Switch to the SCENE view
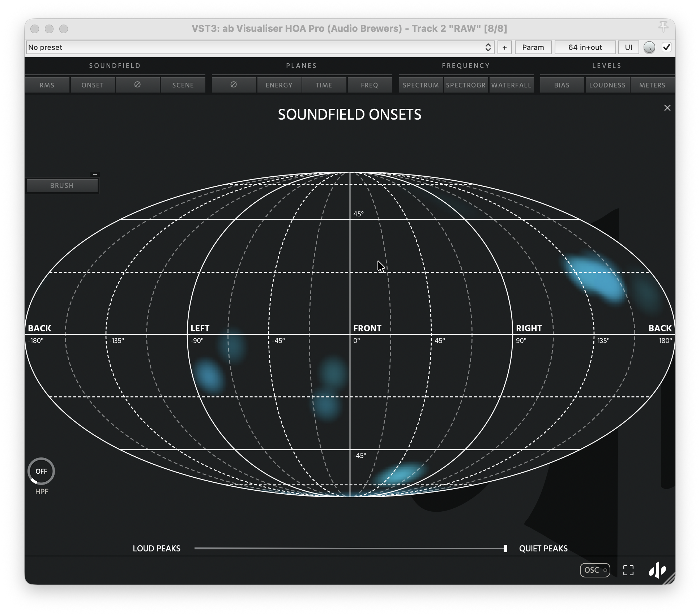 tap(183, 85)
